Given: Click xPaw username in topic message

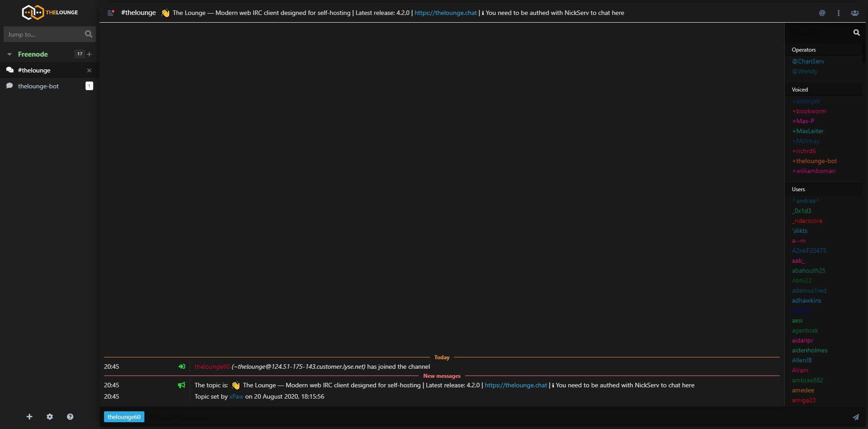Looking at the screenshot, I should pos(236,396).
